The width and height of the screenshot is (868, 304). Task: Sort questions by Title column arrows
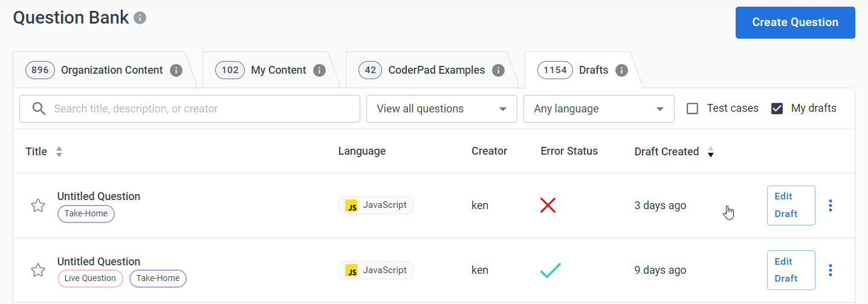coord(59,152)
